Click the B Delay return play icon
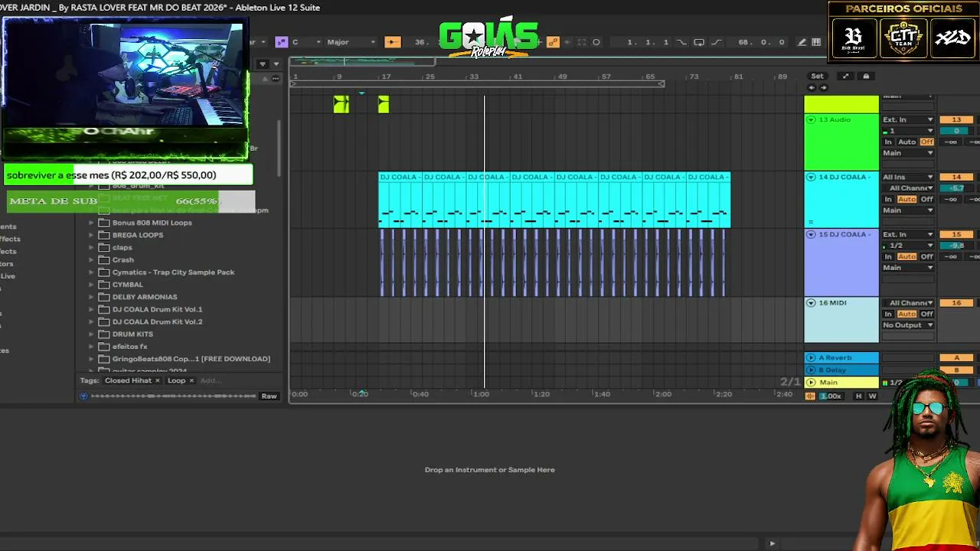 point(811,370)
